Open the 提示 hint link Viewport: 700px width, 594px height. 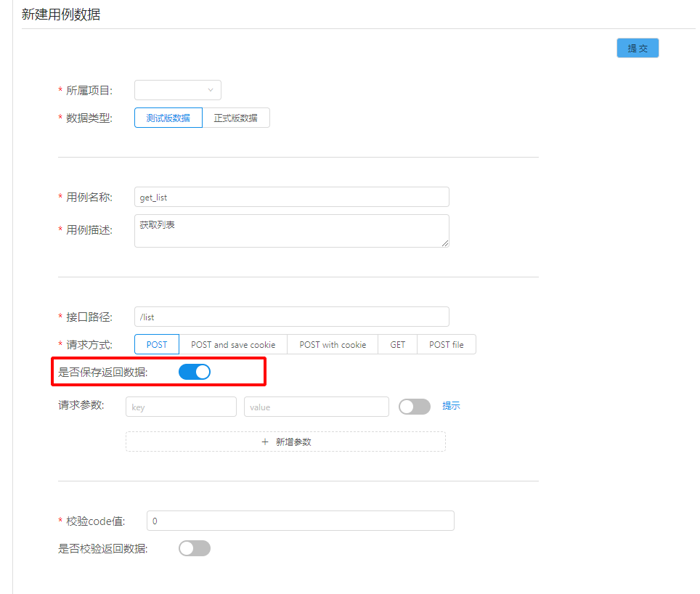[x=452, y=406]
